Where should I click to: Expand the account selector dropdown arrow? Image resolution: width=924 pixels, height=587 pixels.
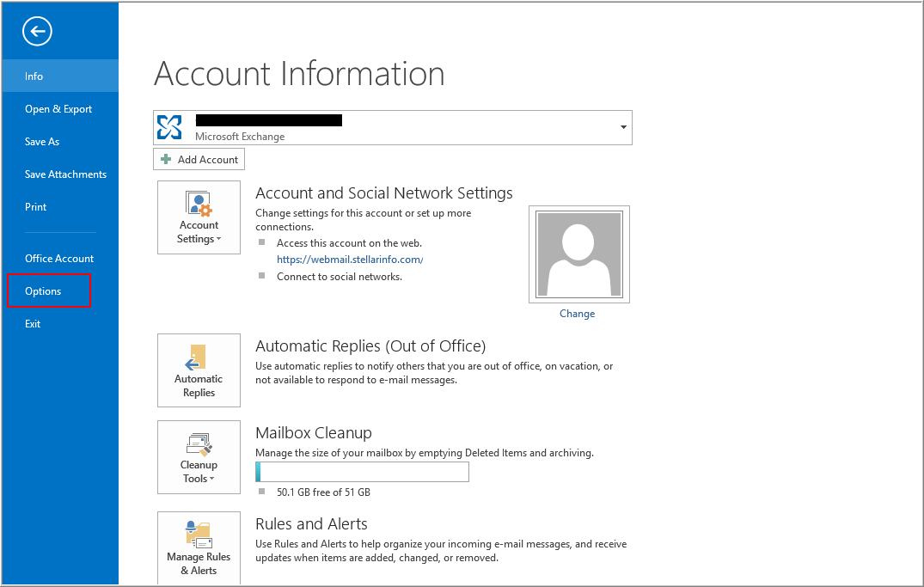623,127
